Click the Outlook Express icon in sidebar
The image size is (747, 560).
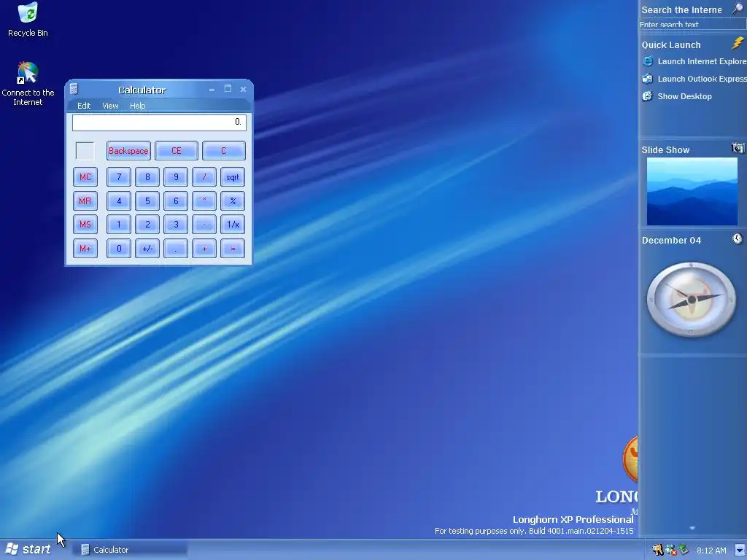pos(648,79)
